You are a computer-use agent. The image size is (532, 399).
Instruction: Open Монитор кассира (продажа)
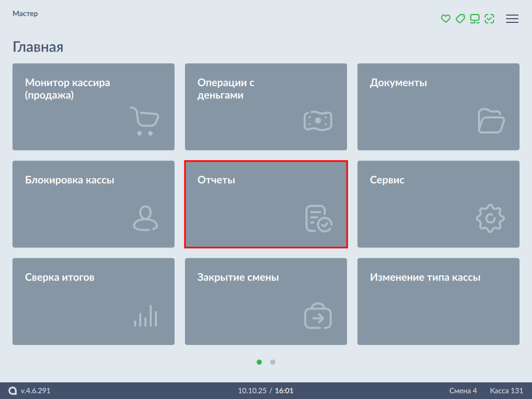[94, 107]
